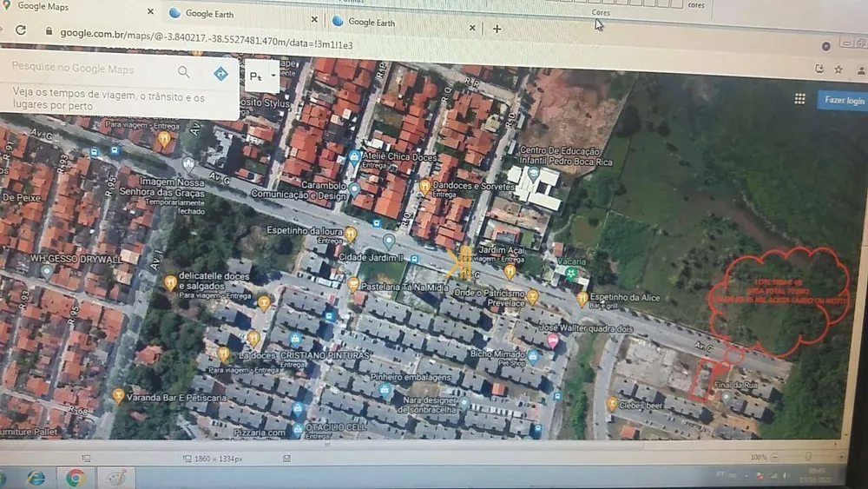
Task: Click the taskbar clock in system tray
Action: (816, 475)
